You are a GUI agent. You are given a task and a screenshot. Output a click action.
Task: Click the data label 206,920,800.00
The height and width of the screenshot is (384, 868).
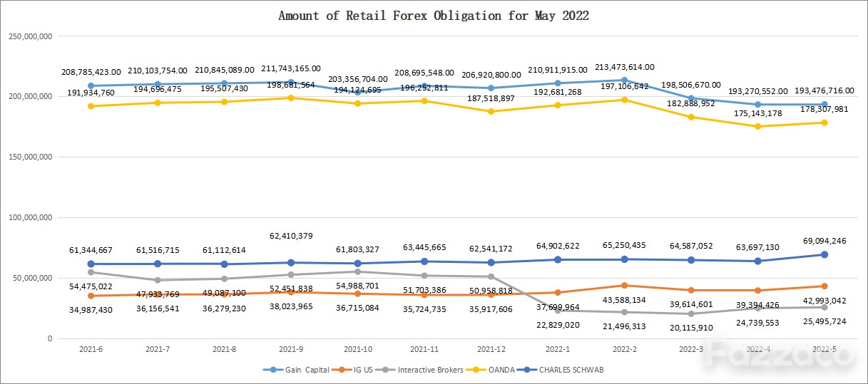coord(491,75)
